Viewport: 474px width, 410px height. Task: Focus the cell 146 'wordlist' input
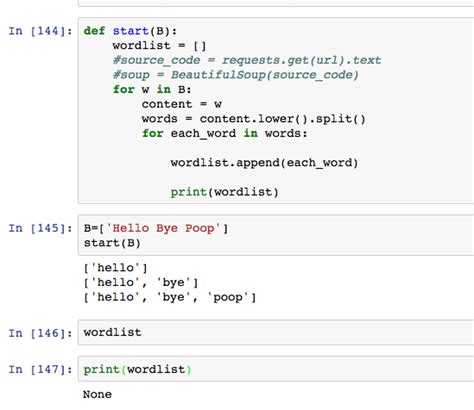click(276, 332)
